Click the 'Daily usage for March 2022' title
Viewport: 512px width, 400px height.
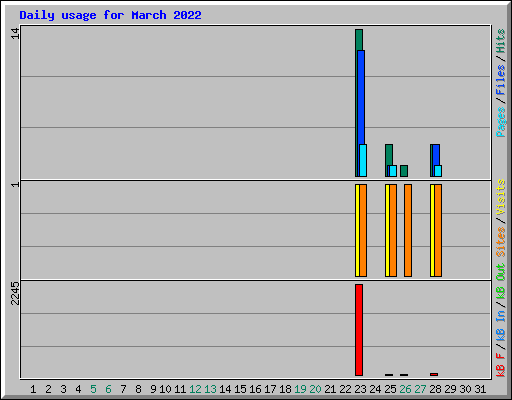[x=110, y=15]
